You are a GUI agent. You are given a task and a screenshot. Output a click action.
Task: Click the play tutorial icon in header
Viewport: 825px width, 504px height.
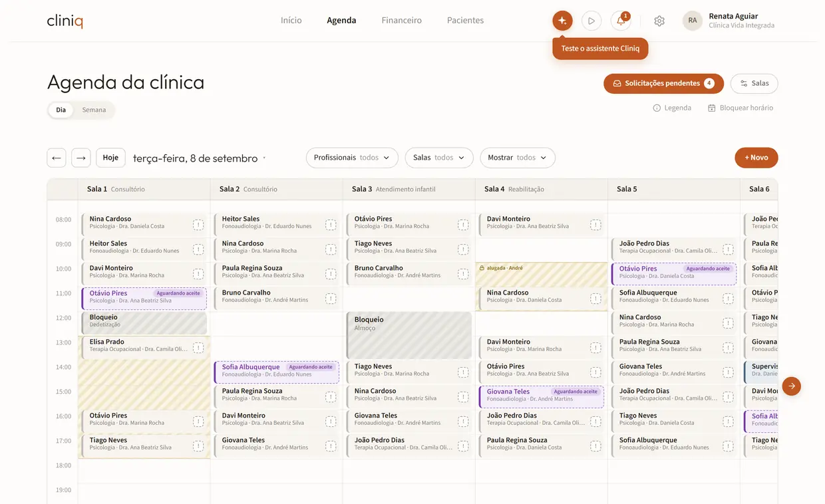click(x=591, y=21)
